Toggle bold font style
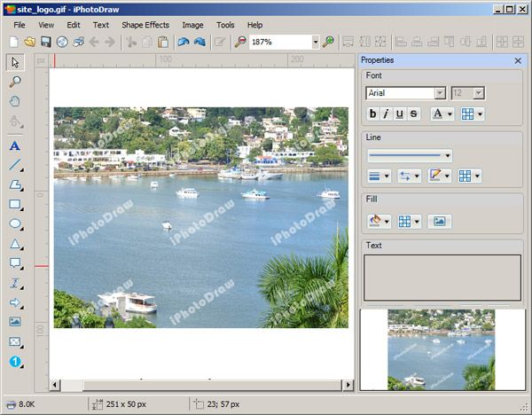The width and height of the screenshot is (532, 415). (x=373, y=114)
